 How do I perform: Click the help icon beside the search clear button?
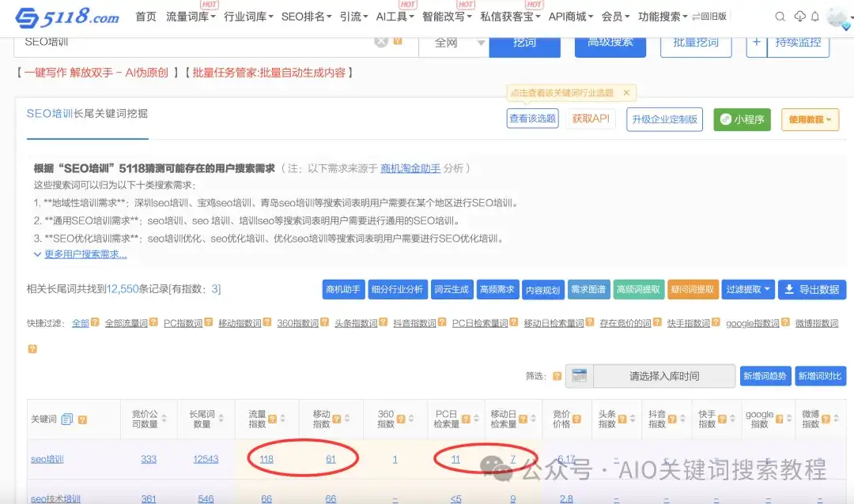point(398,41)
